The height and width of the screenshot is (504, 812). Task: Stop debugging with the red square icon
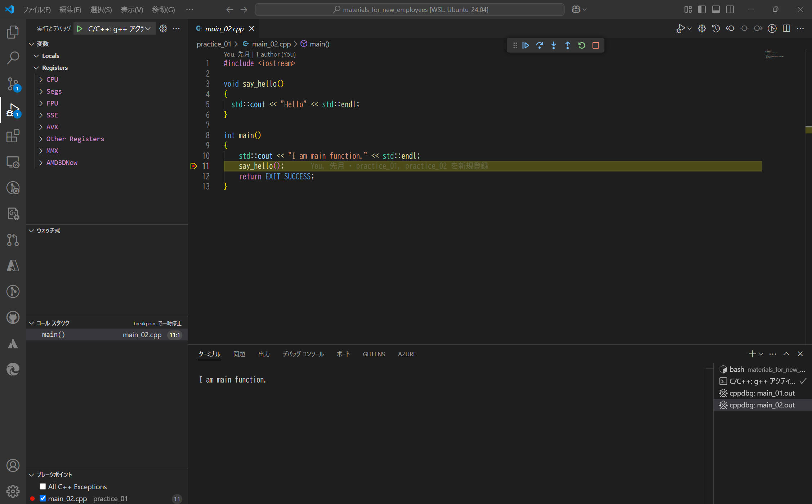click(595, 45)
